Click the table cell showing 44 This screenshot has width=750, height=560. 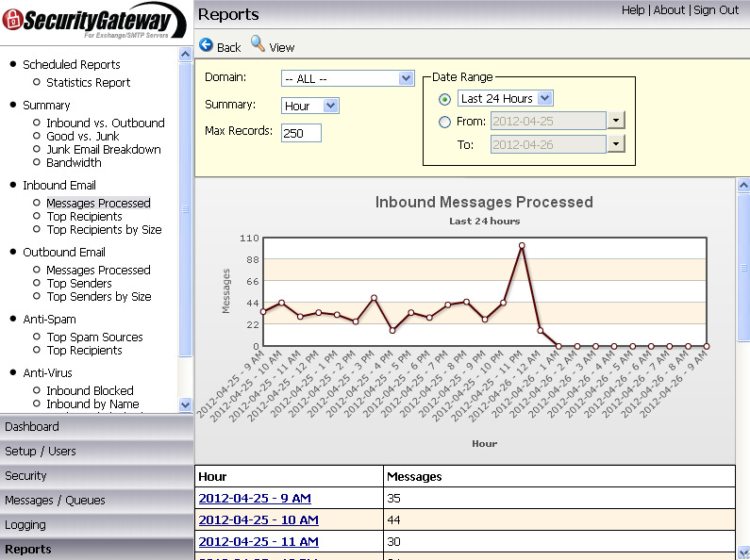[x=559, y=519]
